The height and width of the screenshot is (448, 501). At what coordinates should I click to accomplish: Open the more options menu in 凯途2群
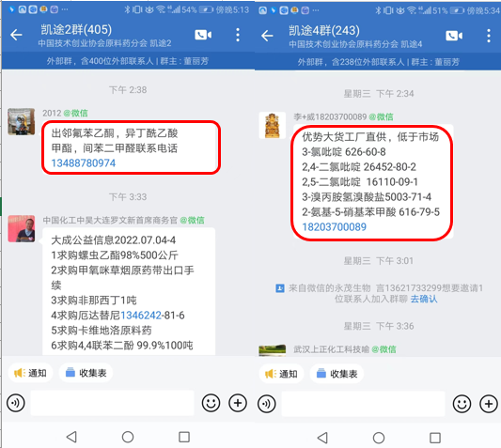(238, 35)
